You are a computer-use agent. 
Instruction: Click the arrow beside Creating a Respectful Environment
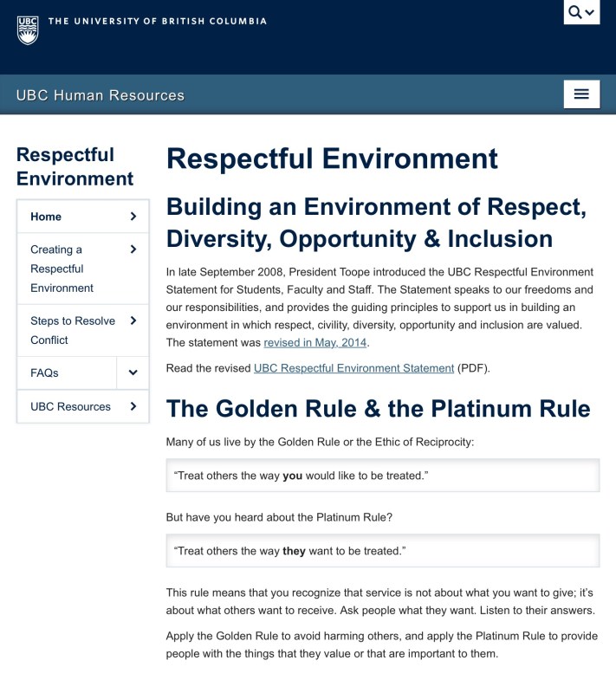point(133,249)
